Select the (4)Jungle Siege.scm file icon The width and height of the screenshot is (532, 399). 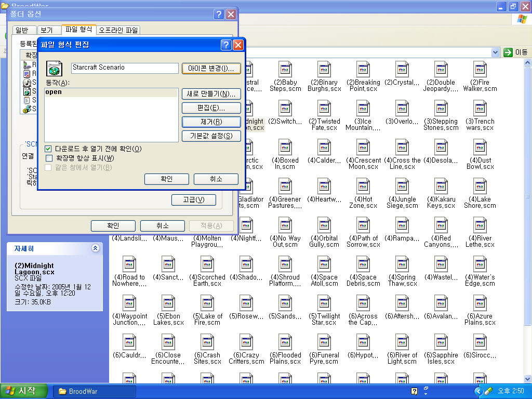[402, 187]
